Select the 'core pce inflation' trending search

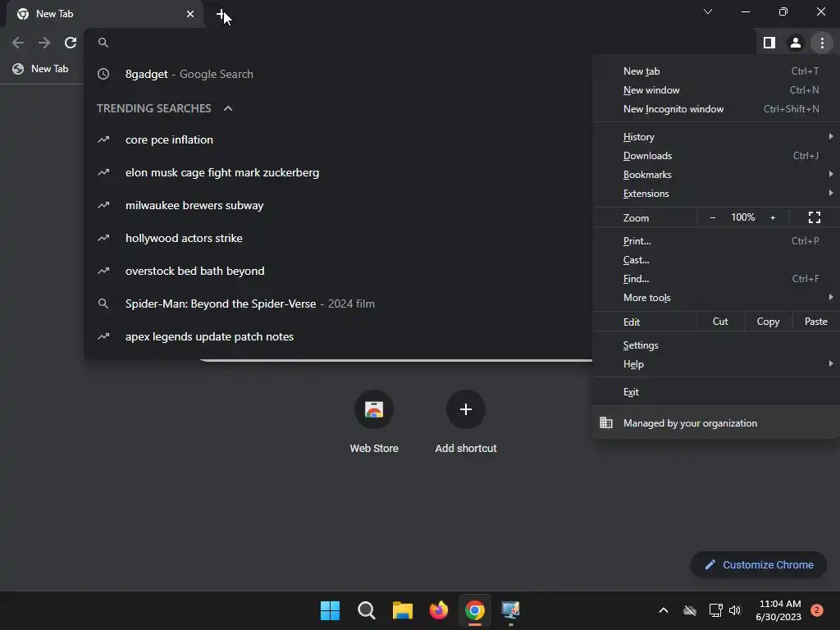(339, 139)
